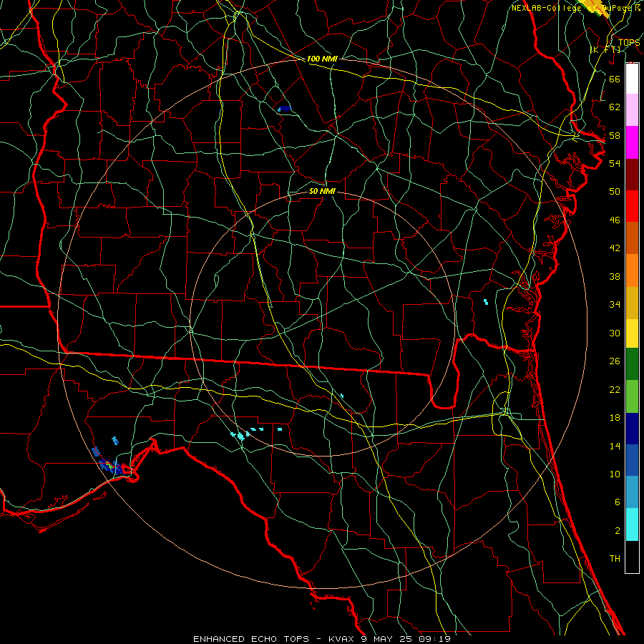Click the legend value '38'
The image size is (644, 644).
tap(615, 276)
